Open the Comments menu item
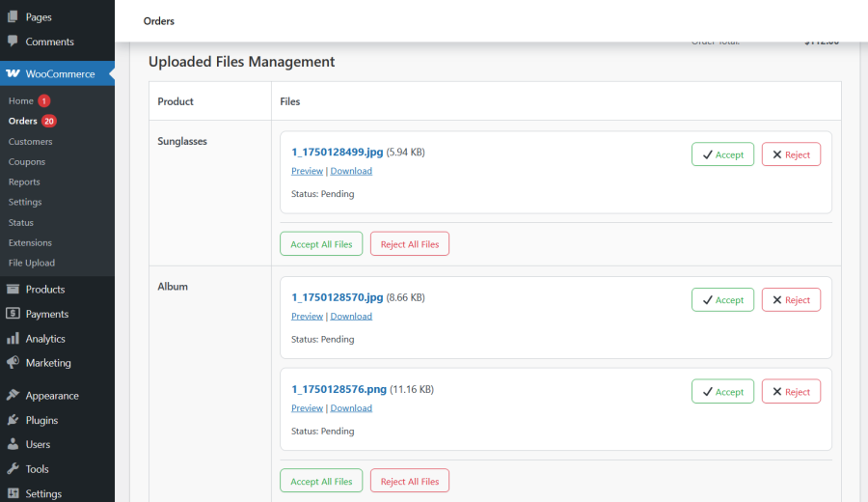 [49, 42]
